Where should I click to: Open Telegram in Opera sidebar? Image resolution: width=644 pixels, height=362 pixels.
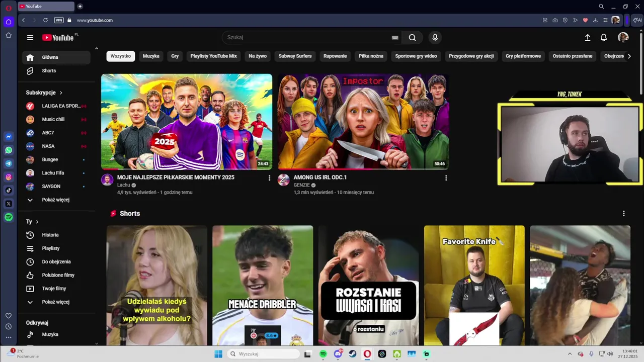pos(9,163)
